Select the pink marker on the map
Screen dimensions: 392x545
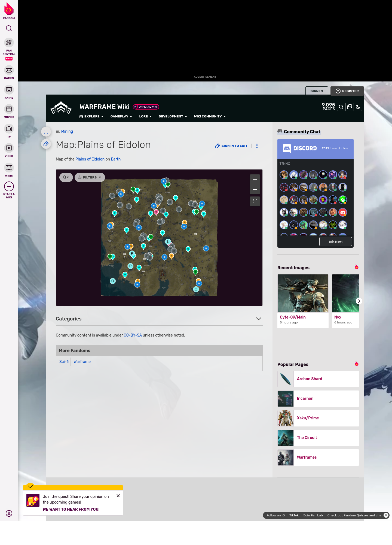[x=156, y=212]
